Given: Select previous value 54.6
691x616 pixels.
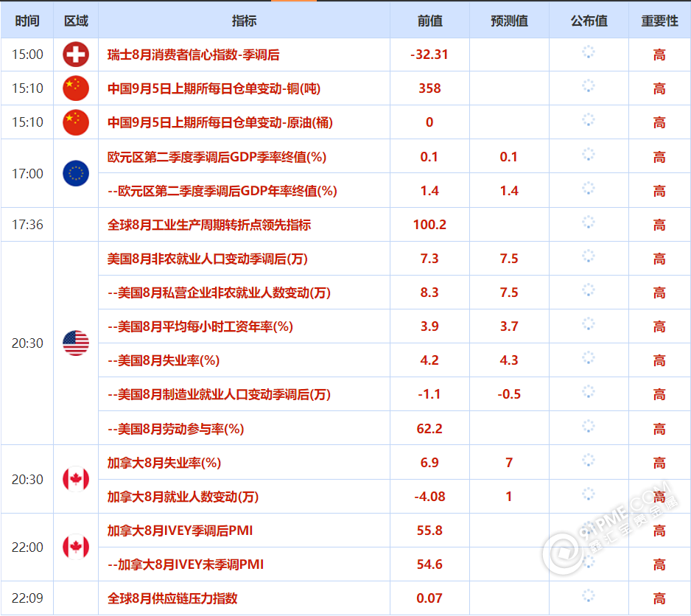Looking at the screenshot, I should pyautogui.click(x=429, y=564).
